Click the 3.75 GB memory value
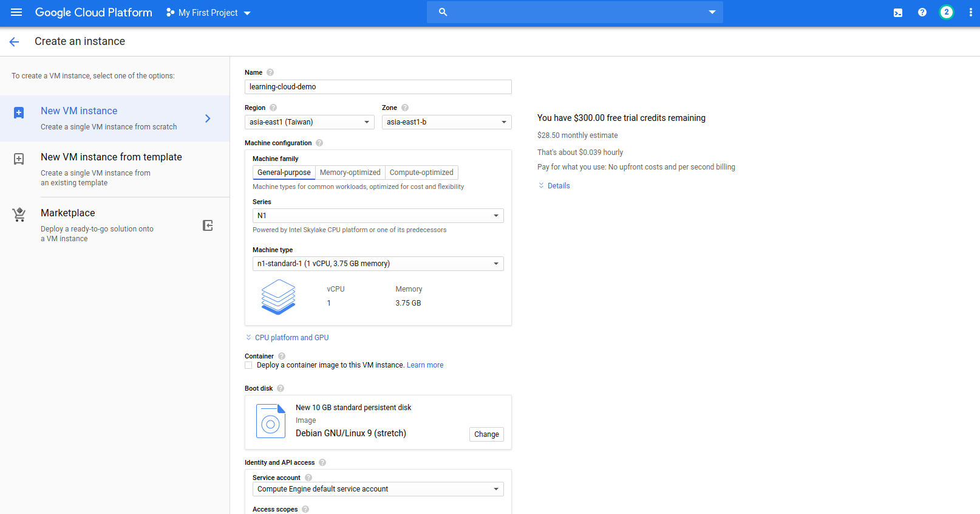 click(408, 303)
